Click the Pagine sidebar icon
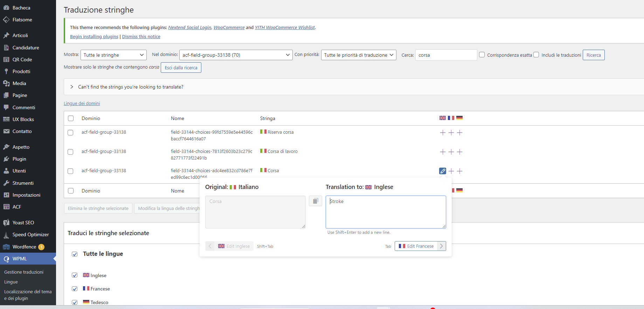Image resolution: width=644 pixels, height=309 pixels. tap(6, 95)
